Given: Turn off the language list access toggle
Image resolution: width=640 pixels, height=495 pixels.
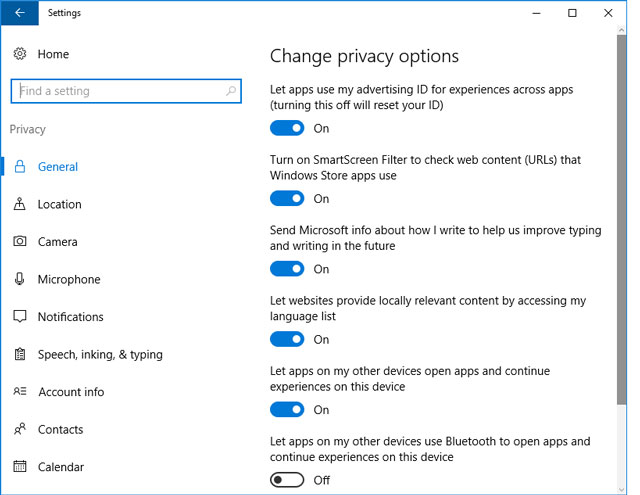Looking at the screenshot, I should (287, 339).
